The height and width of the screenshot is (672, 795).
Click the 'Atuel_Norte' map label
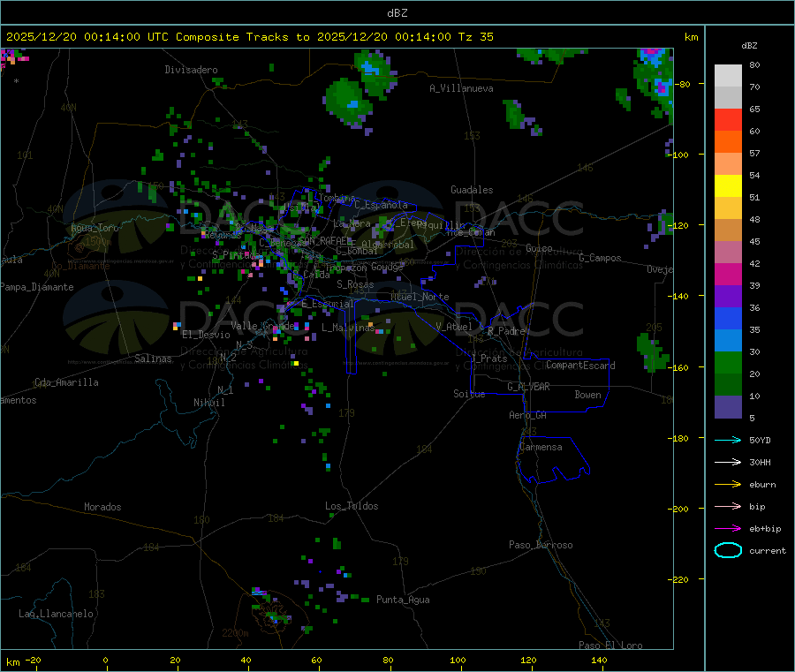point(420,297)
